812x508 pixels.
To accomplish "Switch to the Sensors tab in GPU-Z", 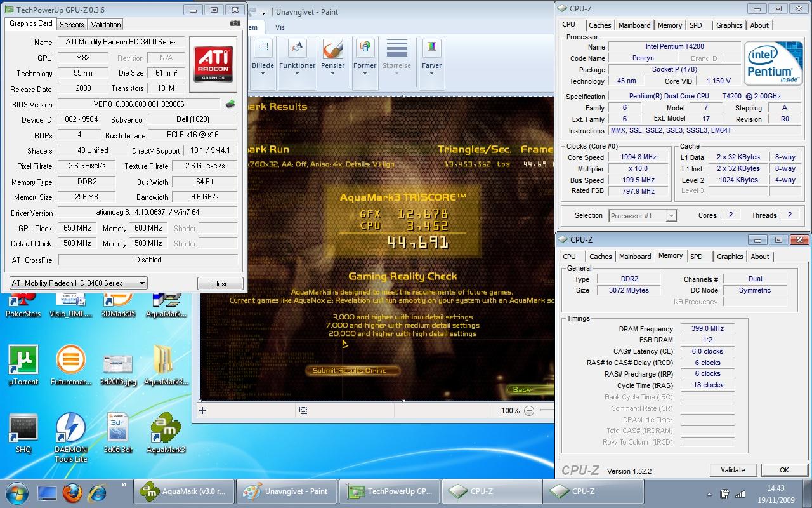I will click(72, 24).
